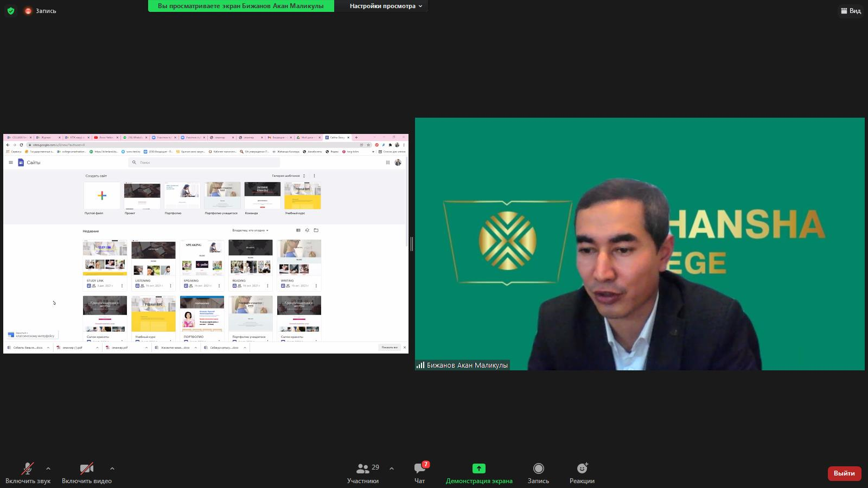Turn on camera with Включить видео

pyautogui.click(x=87, y=473)
